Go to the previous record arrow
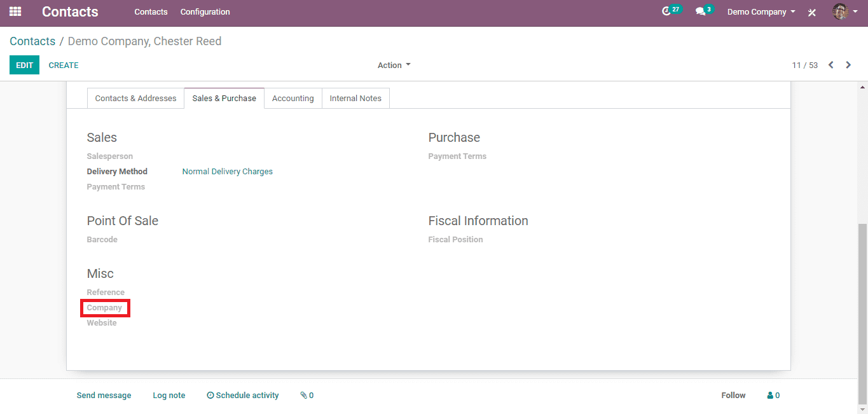The width and height of the screenshot is (868, 414). tap(830, 65)
